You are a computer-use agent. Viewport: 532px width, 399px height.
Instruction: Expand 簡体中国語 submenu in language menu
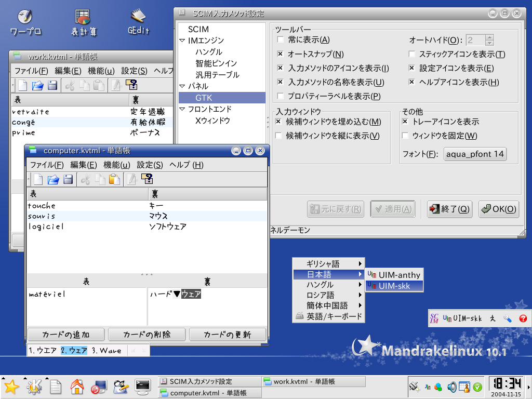(x=328, y=305)
